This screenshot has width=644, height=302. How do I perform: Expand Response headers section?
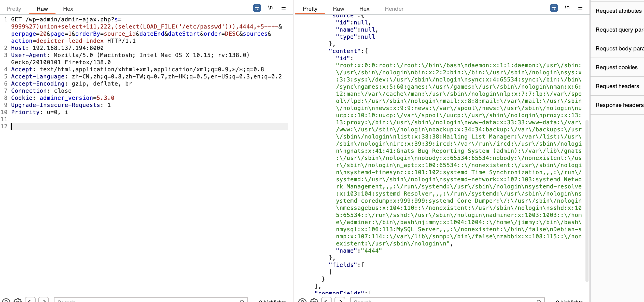coord(619,105)
